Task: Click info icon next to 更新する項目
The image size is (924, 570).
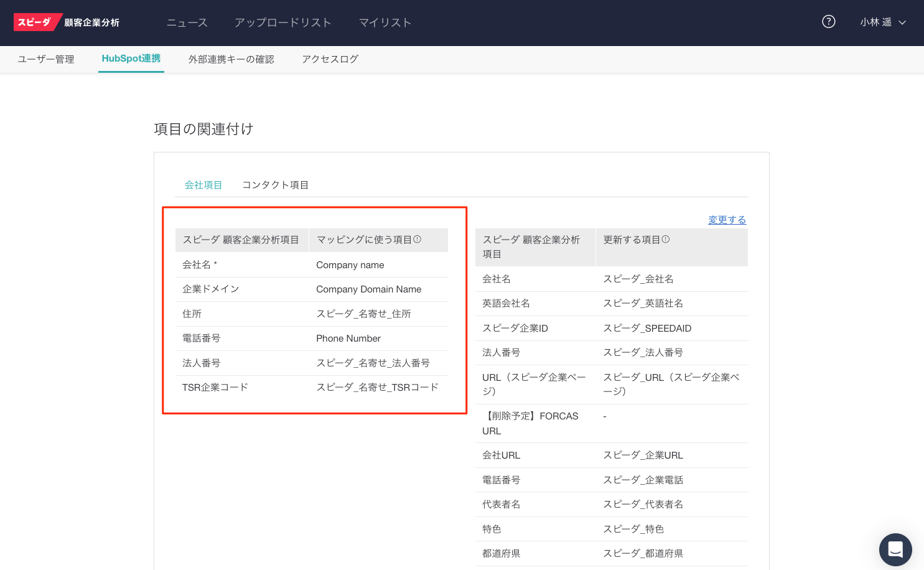Action: [666, 240]
